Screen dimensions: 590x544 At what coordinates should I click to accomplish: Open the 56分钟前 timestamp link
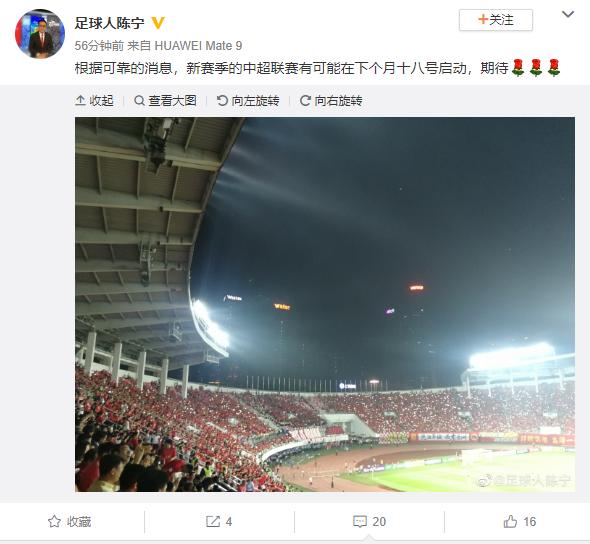pyautogui.click(x=99, y=46)
